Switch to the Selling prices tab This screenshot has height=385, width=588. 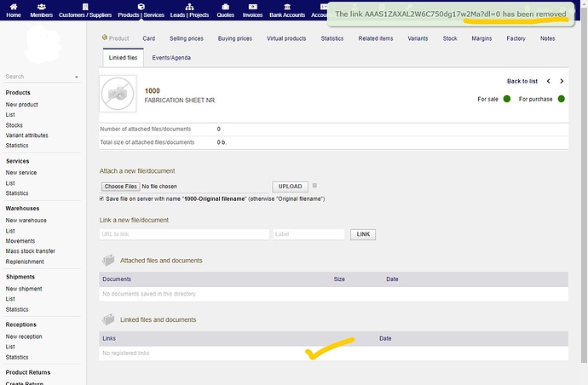186,38
